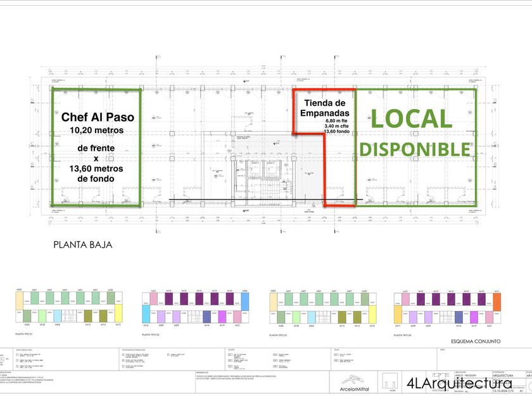Click the green 'DISPONIBLE' word
The image size is (532, 399).
[x=415, y=149]
